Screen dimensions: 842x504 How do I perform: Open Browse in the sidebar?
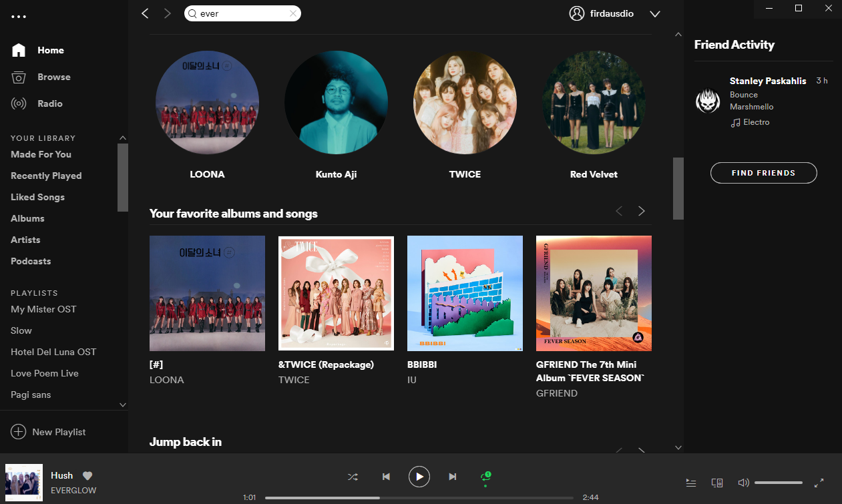click(x=54, y=77)
